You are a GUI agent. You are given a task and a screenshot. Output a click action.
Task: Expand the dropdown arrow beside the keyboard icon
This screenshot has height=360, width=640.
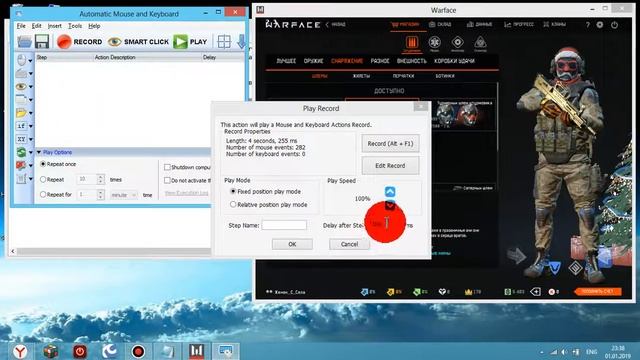(x=31, y=74)
